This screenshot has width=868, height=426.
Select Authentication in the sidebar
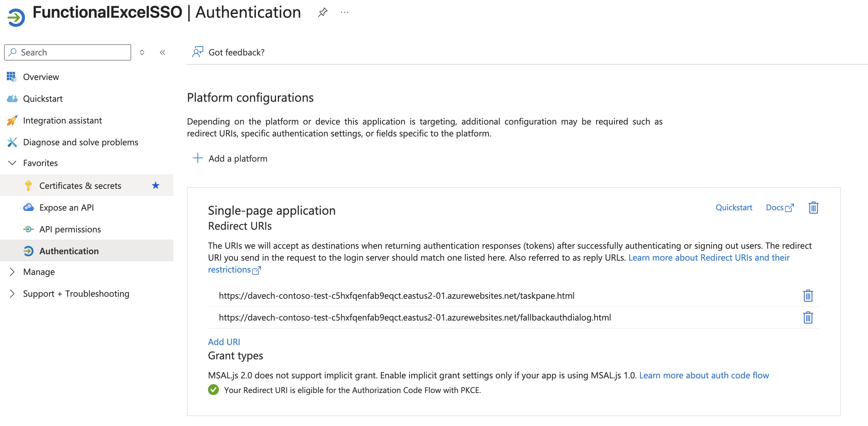(x=87, y=251)
